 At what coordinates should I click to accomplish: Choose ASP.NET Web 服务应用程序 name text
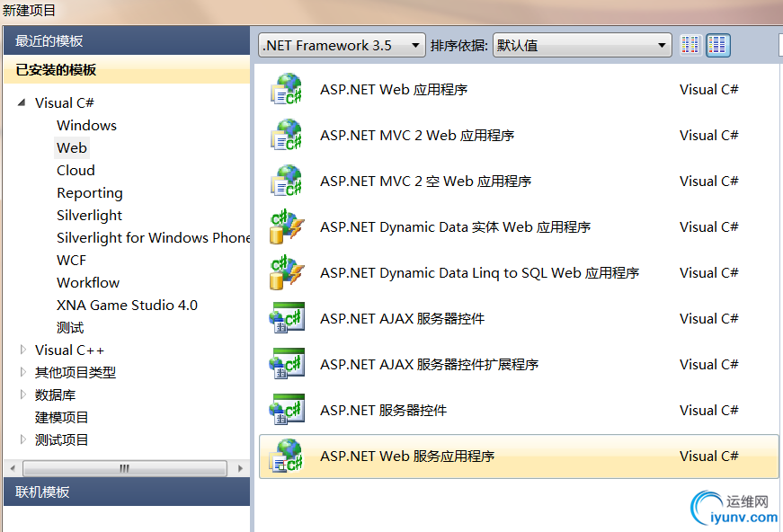click(407, 457)
